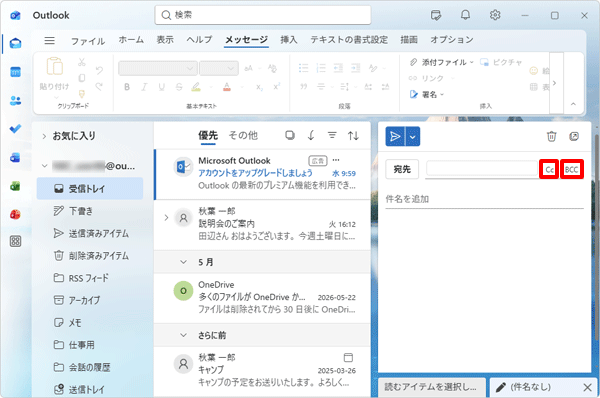Click the 件名を追加 subject field
Screen dimensions: 600x398
[x=484, y=199]
